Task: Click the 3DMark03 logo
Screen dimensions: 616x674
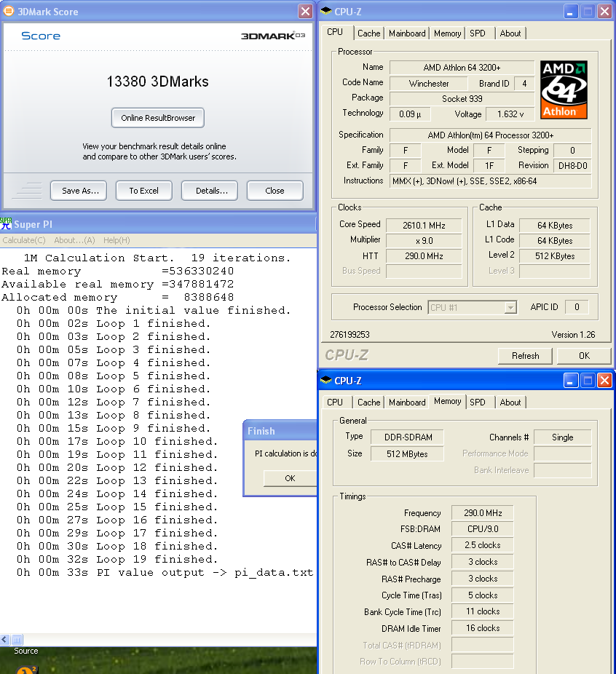Action: 273,36
